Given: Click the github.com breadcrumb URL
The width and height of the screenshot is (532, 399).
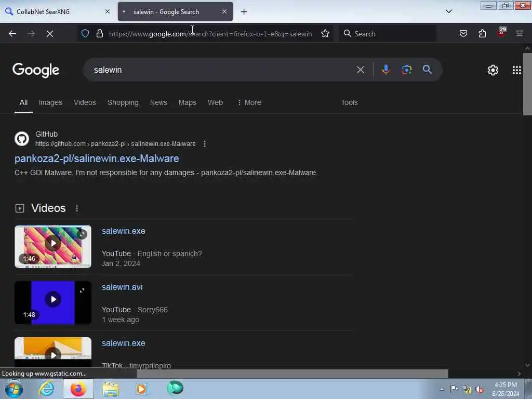Looking at the screenshot, I should pos(115,144).
